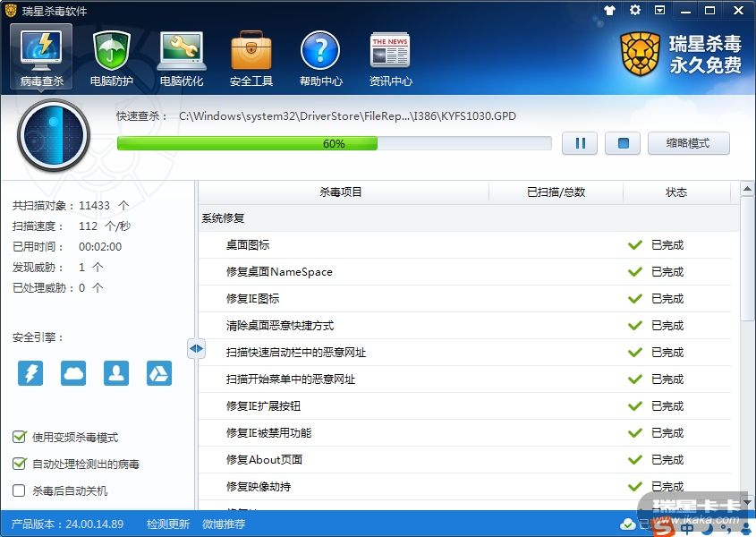This screenshot has height=537, width=756.
Task: Open 帮助中心 help center
Action: [x=320, y=57]
